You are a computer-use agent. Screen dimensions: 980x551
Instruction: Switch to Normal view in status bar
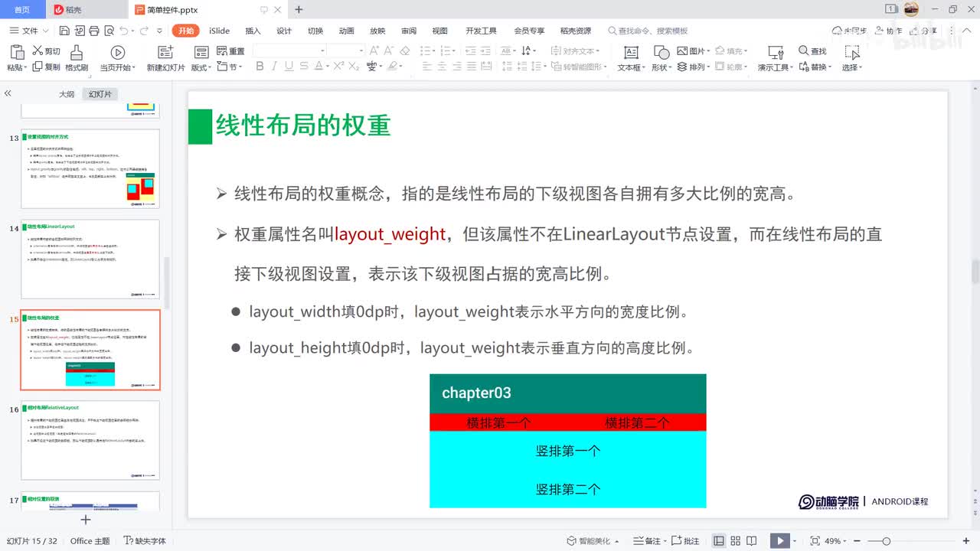click(719, 541)
